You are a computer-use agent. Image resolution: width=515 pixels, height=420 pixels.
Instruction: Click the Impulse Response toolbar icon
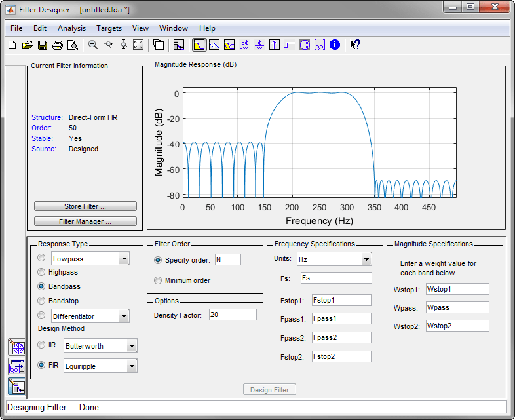click(x=274, y=45)
